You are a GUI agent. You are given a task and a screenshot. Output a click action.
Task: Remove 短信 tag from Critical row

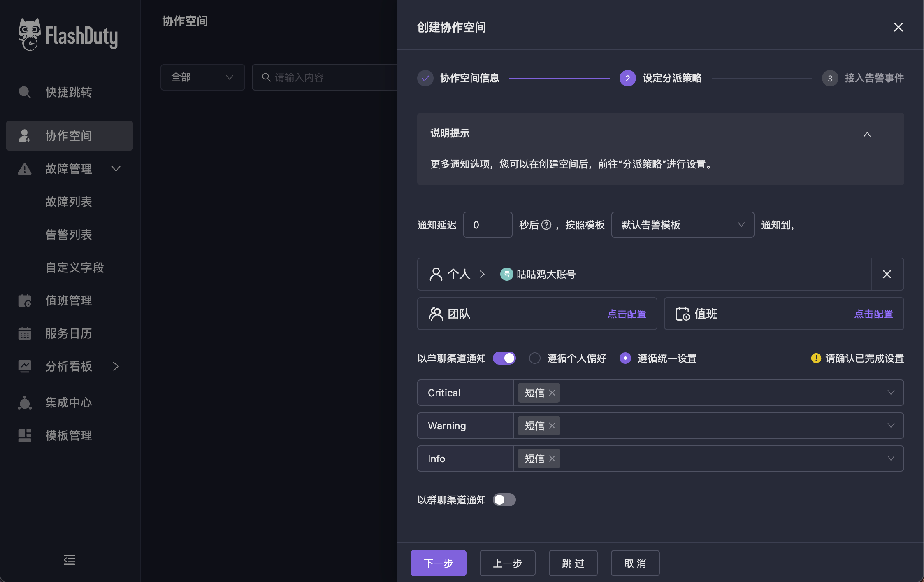[552, 393]
